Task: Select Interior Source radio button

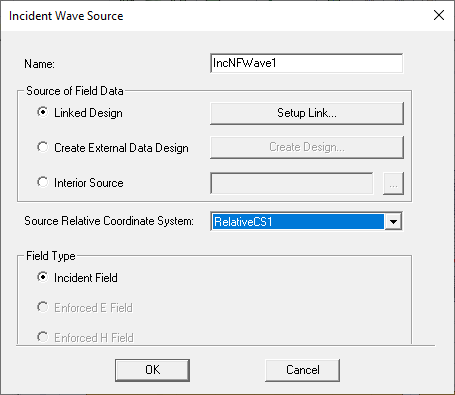Action: point(43,182)
